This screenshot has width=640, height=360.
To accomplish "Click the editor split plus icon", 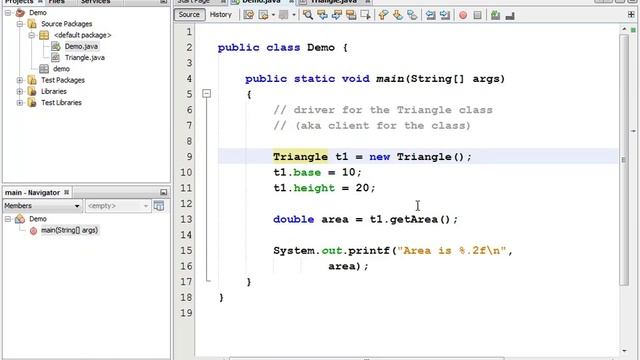I will pos(631,15).
